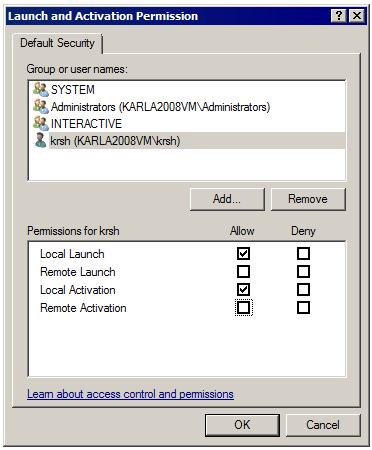Uncheck Allow for Local Activation
The height and width of the screenshot is (450, 372).
(x=243, y=290)
